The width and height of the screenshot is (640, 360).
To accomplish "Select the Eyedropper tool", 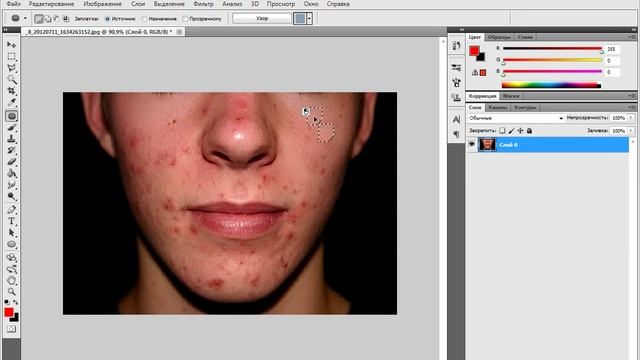I will [x=11, y=102].
